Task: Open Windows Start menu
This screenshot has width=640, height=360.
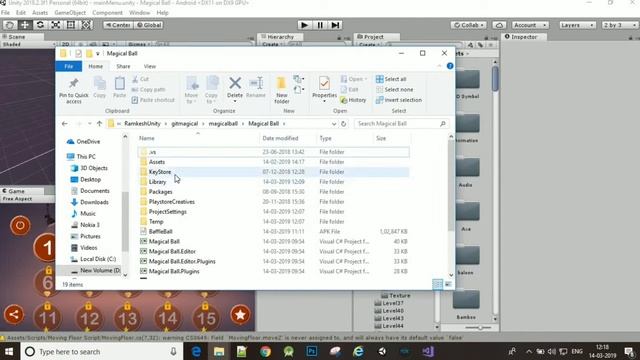Action: (9, 351)
